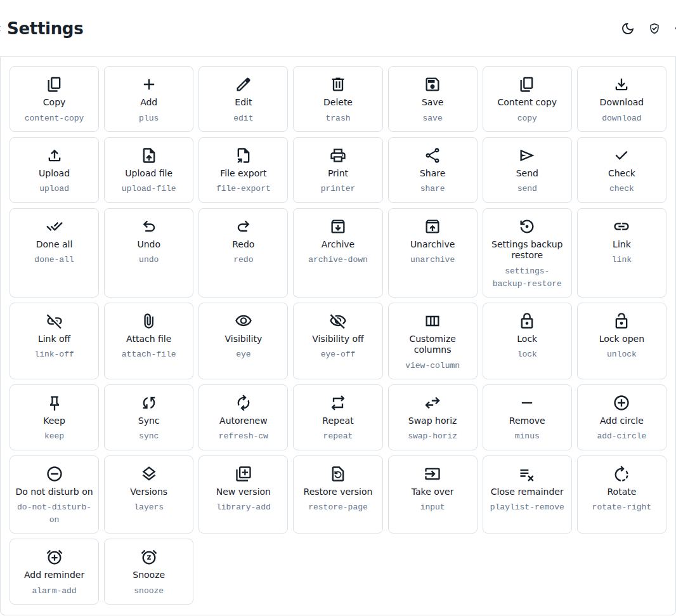Image resolution: width=676 pixels, height=616 pixels.
Task: Select the Visibility off eye-off icon
Action: click(x=337, y=321)
